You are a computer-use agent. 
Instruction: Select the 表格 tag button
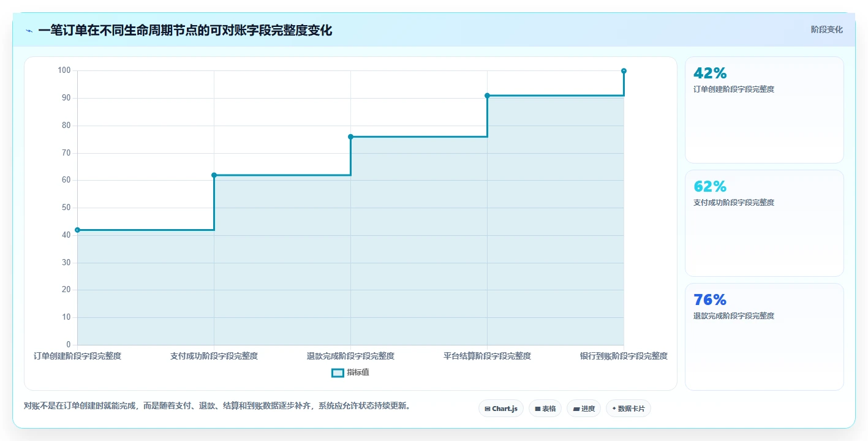pos(545,409)
